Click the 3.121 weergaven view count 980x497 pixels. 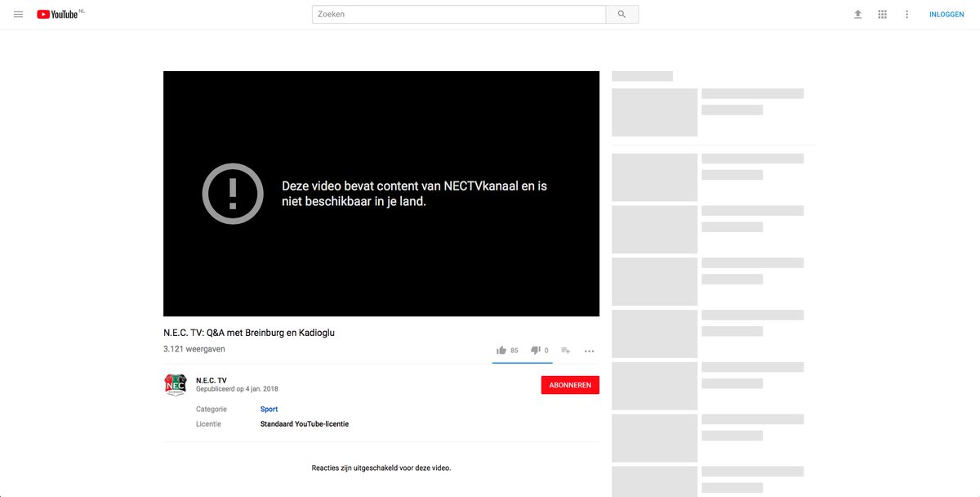click(194, 349)
